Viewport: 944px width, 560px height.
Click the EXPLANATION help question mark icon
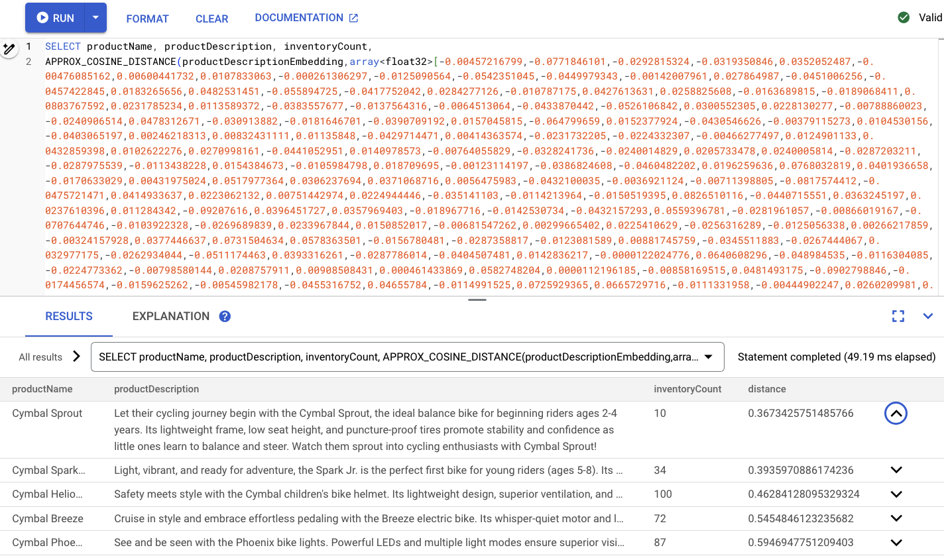[225, 316]
